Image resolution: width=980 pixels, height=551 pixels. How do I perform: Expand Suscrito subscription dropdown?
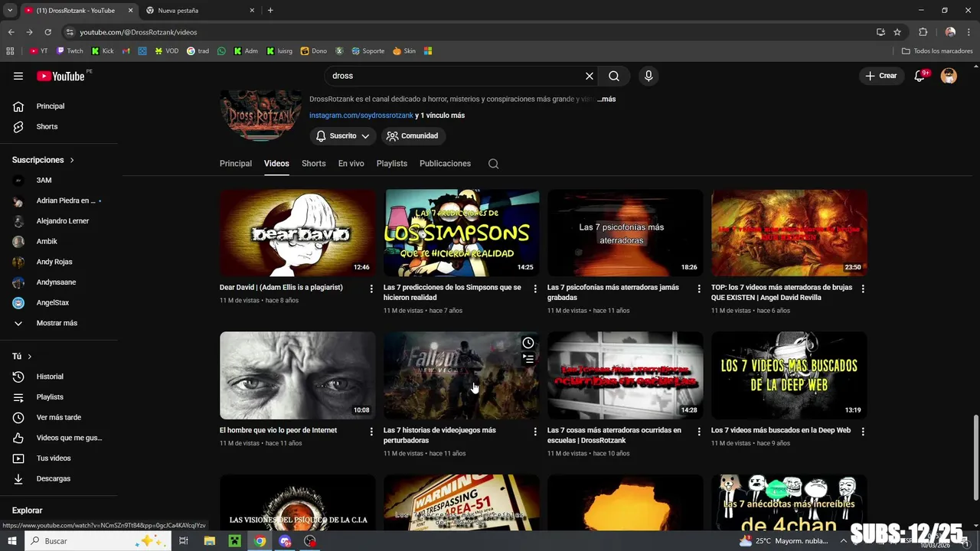[343, 135]
